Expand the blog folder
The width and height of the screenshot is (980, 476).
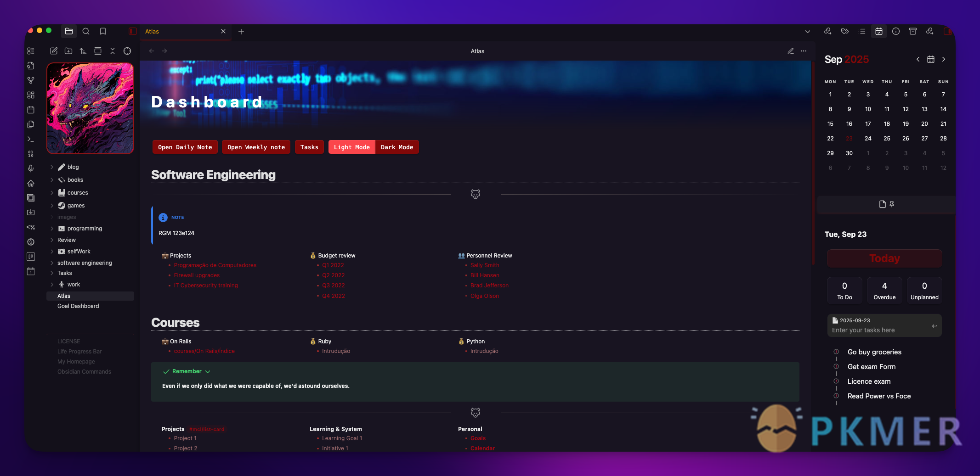pyautogui.click(x=52, y=167)
